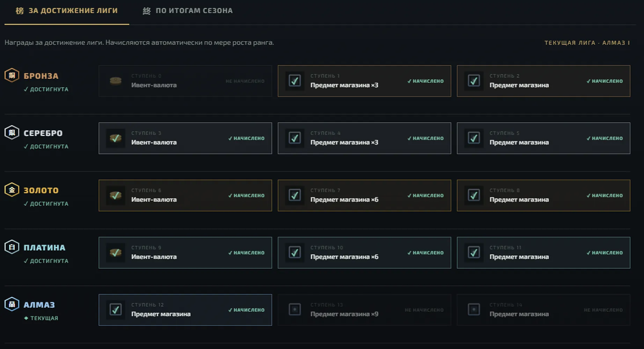This screenshot has height=349, width=644.
Task: Click the checked item icon of Ступень 10
Action: tap(295, 253)
